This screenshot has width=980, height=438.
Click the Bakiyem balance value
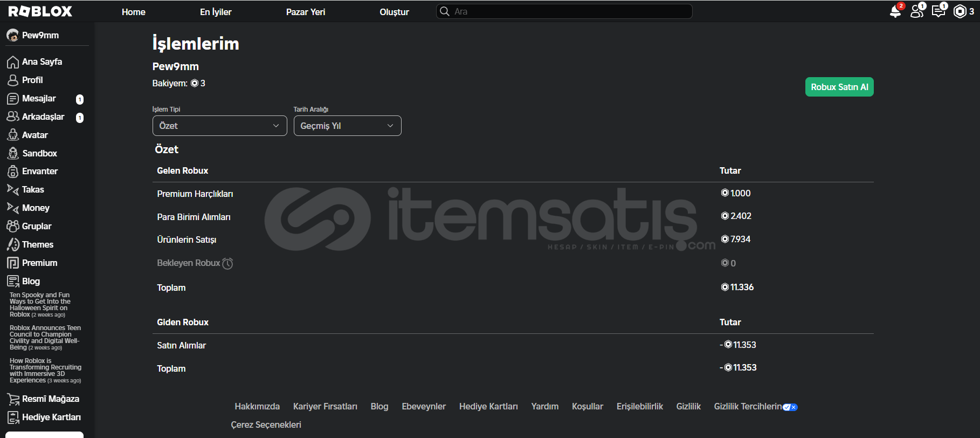(x=198, y=83)
